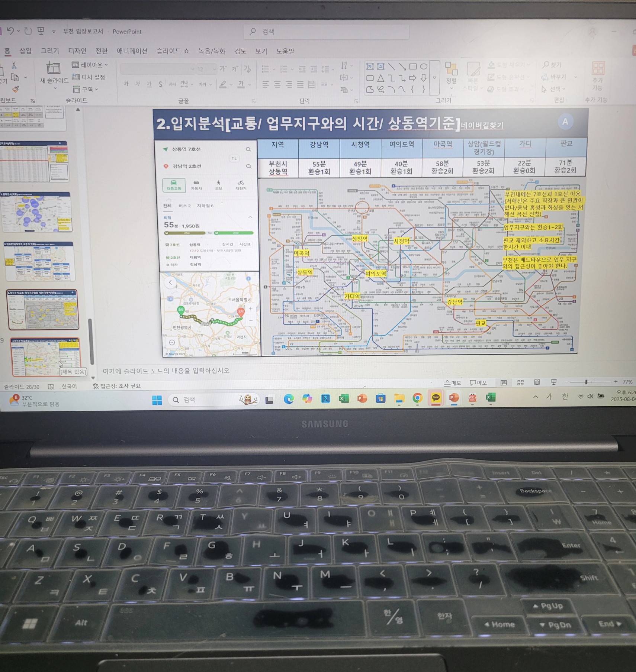Open the 선택 select dropdown

coord(553,89)
